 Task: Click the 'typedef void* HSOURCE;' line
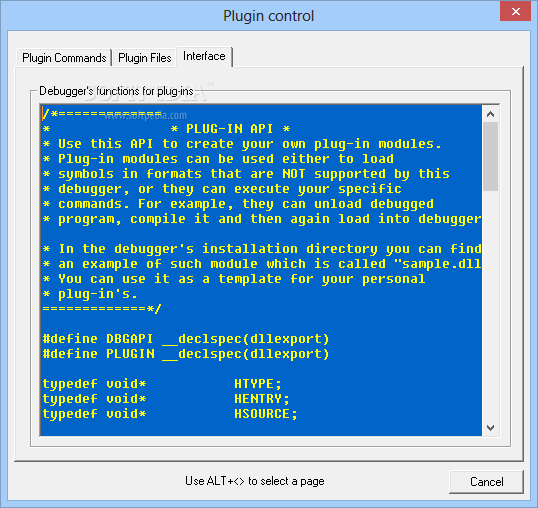[x=170, y=414]
